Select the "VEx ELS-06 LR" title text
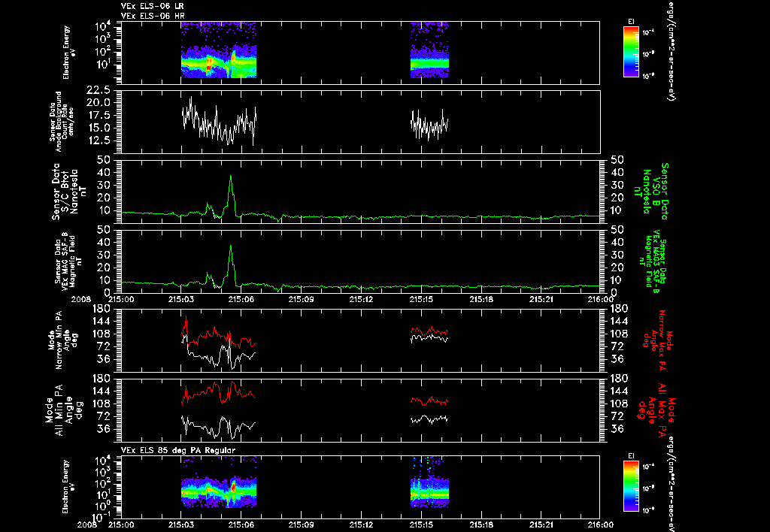Image resolution: width=770 pixels, height=532 pixels. click(x=153, y=6)
